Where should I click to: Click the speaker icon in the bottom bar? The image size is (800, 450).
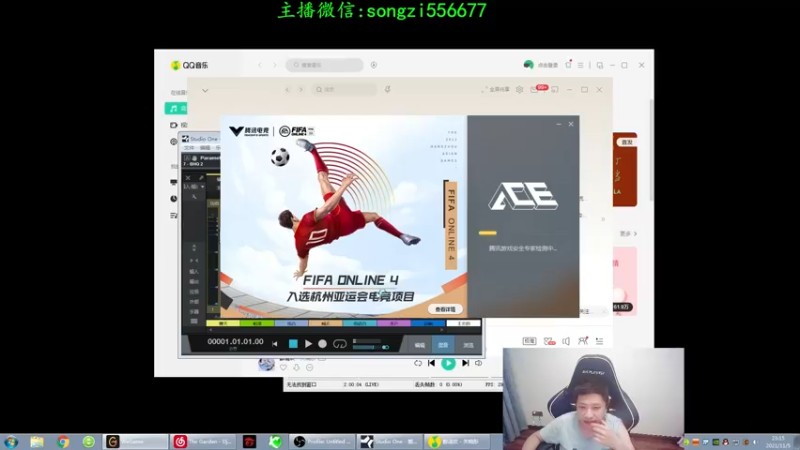click(x=566, y=341)
